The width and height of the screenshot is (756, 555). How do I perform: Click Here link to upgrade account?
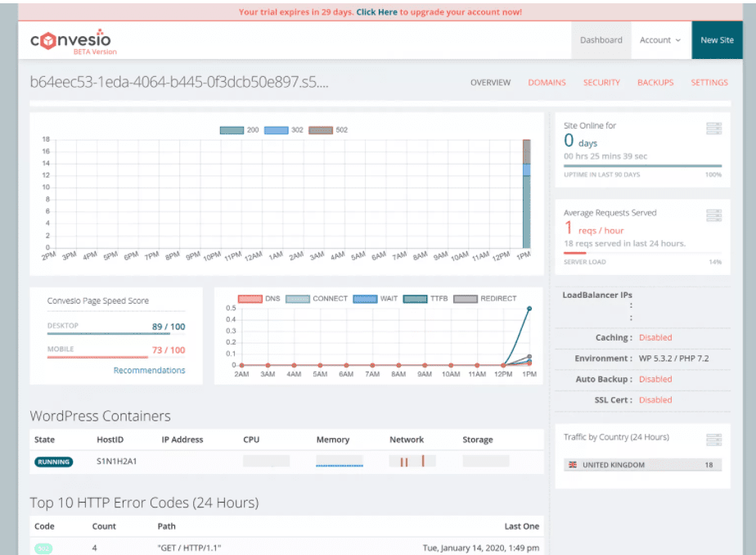376,12
